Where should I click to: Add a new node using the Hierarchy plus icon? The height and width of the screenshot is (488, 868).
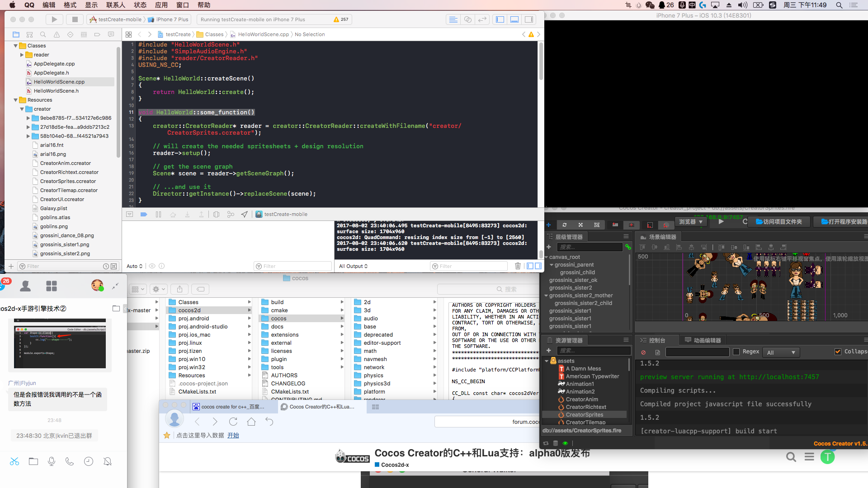(x=548, y=247)
